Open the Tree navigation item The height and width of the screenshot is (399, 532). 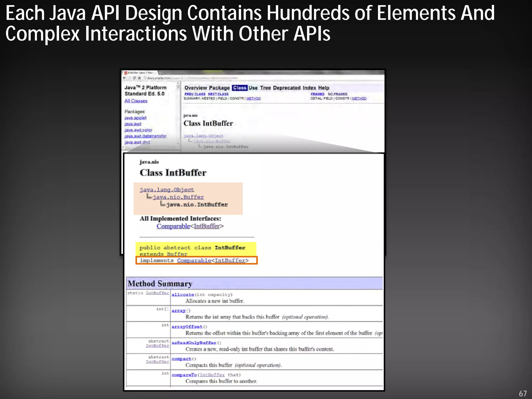coord(265,88)
